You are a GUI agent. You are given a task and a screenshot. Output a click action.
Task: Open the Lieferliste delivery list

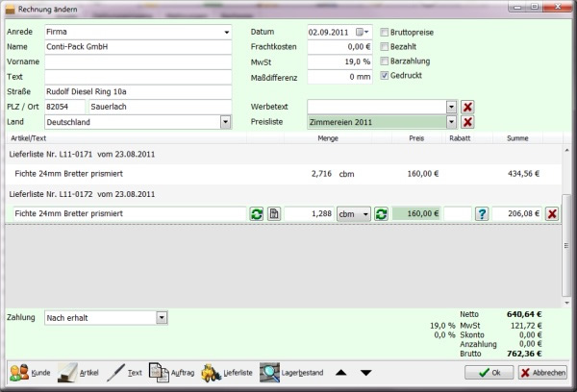tap(227, 373)
